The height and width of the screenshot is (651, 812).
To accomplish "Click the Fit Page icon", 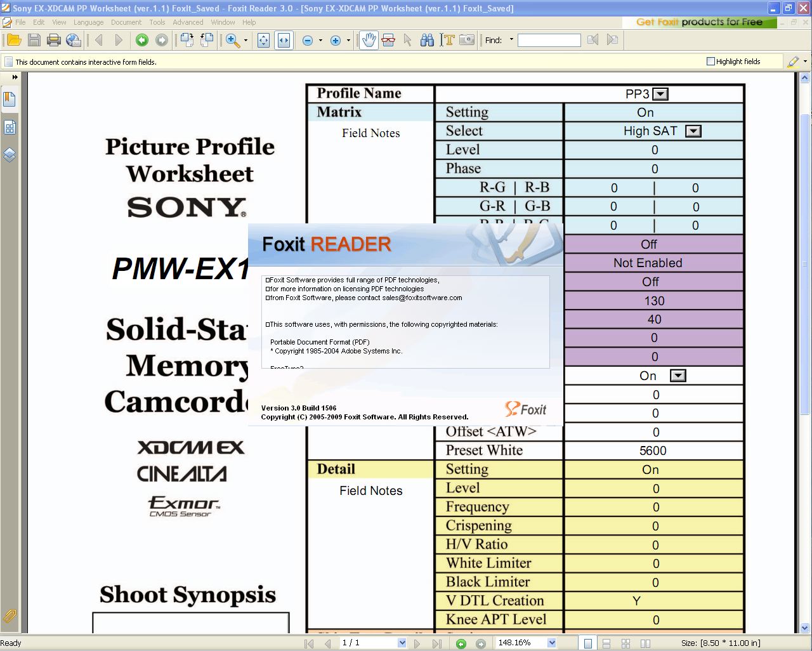I will pyautogui.click(x=264, y=40).
